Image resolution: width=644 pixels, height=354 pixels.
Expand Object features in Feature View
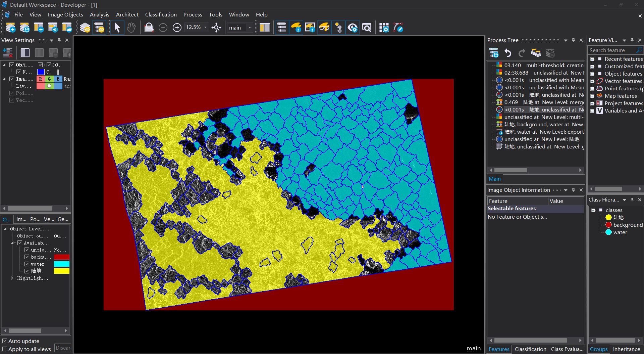[592, 74]
